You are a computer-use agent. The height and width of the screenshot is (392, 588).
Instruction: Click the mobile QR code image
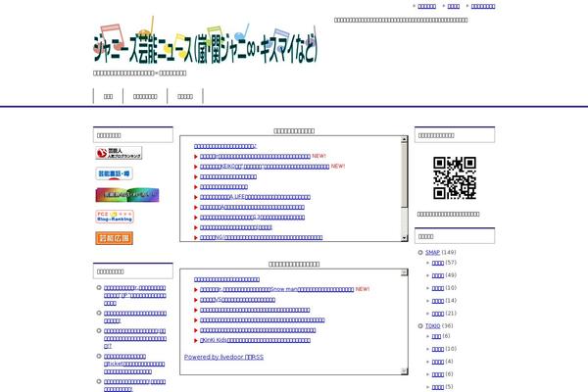455,177
